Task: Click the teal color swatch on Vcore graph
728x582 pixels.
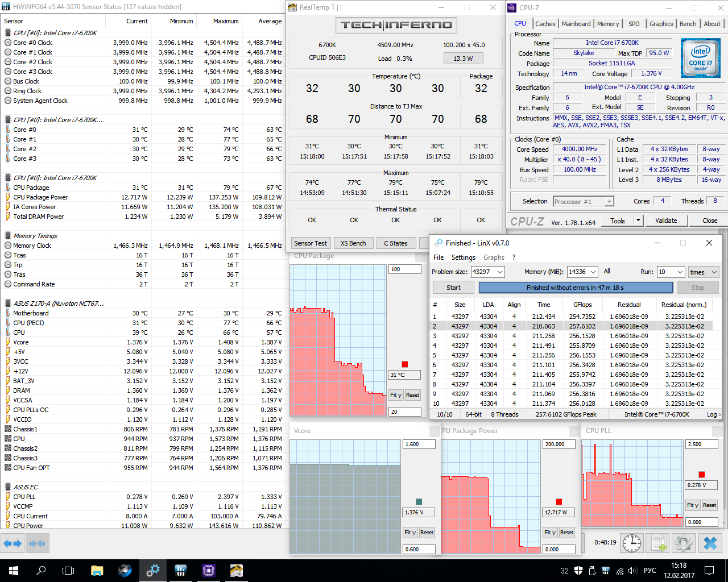Action: [x=419, y=502]
